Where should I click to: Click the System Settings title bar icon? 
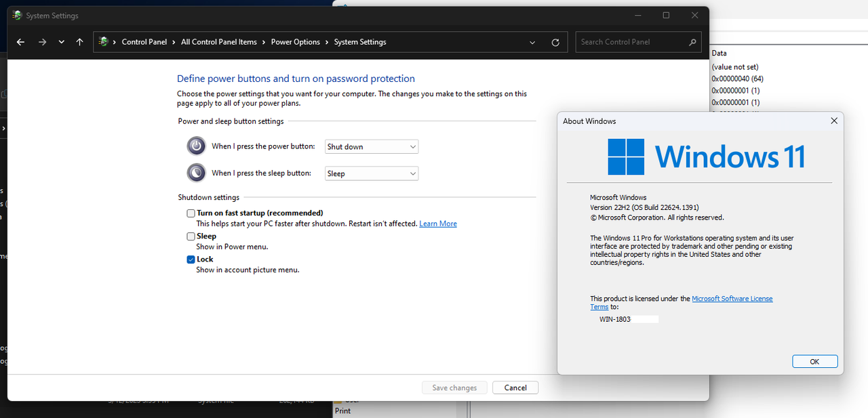(x=17, y=16)
